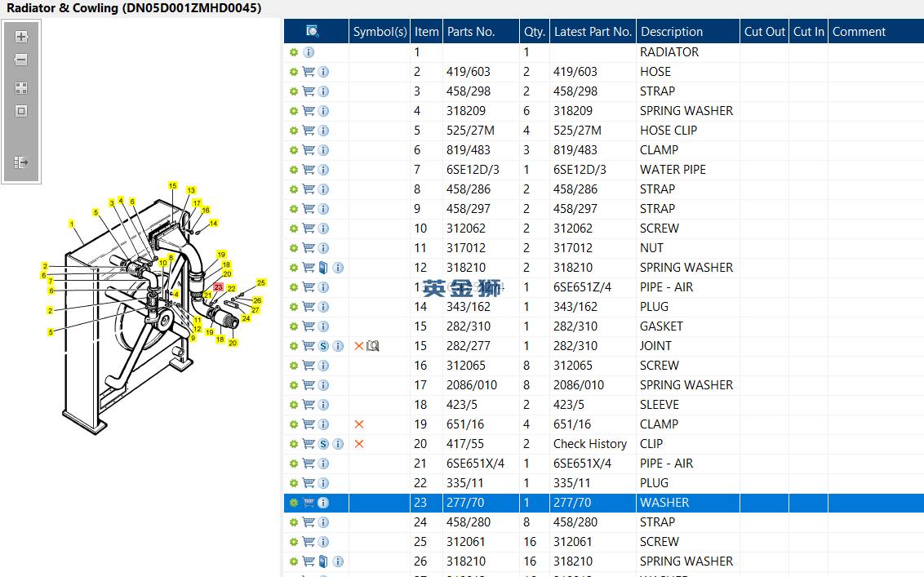This screenshot has height=577, width=924.
Task: Zoom out of the diagram with minus button
Action: point(21,60)
